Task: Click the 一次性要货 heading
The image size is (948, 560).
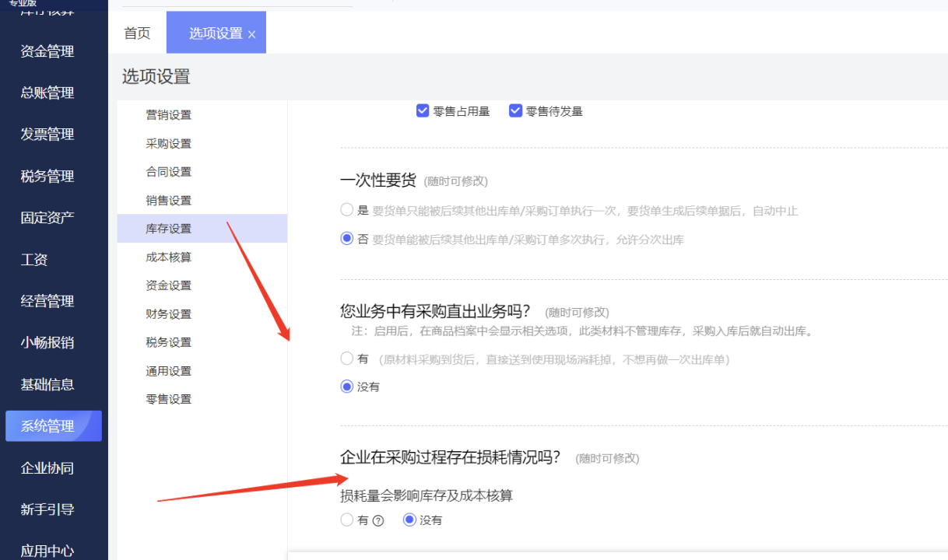Action: (377, 180)
